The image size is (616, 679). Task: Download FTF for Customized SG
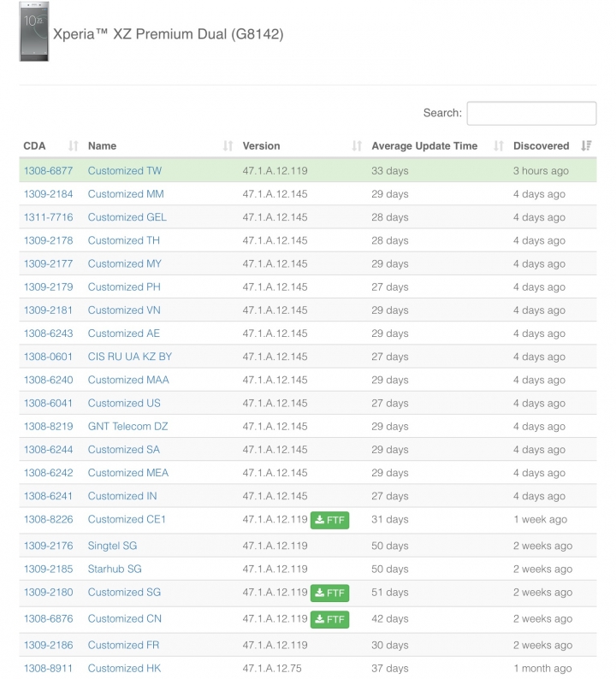point(329,593)
